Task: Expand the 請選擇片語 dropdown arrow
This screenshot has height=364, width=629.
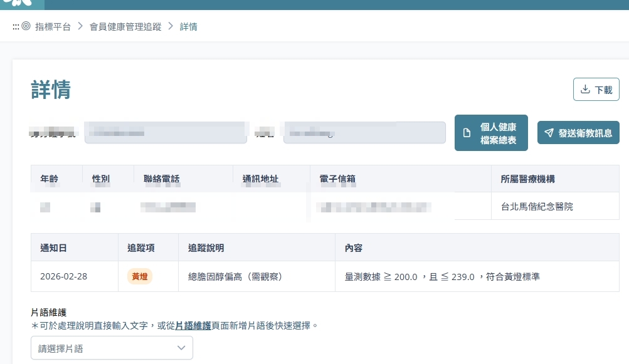Action: tap(181, 348)
